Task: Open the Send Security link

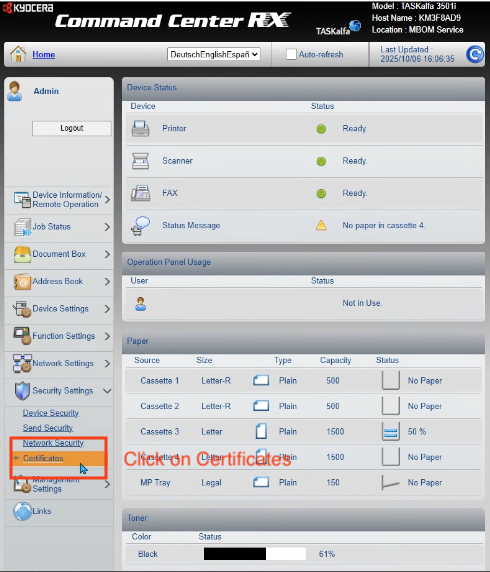Action: coord(48,428)
